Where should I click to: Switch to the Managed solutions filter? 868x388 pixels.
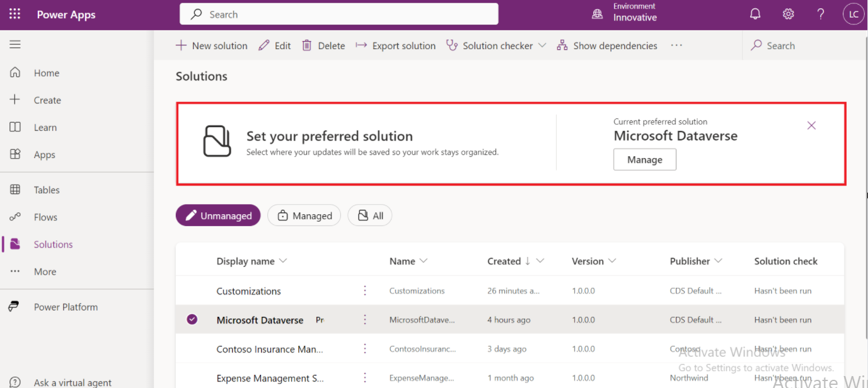(304, 215)
